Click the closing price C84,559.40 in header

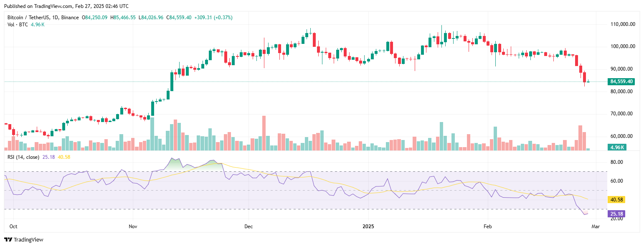[x=179, y=18]
